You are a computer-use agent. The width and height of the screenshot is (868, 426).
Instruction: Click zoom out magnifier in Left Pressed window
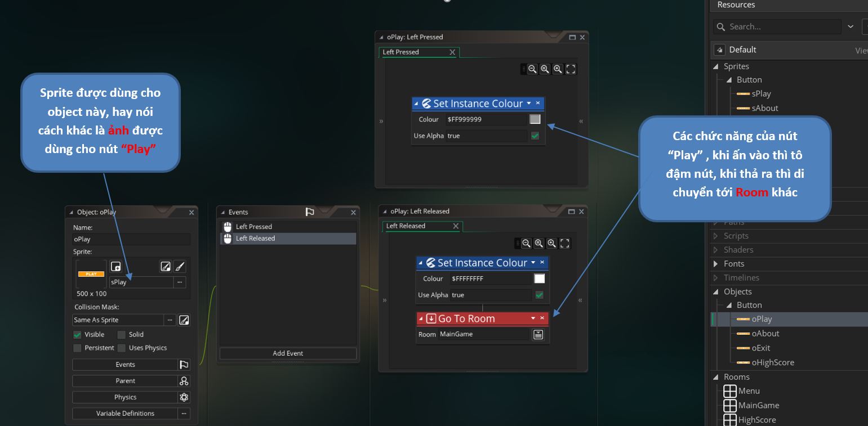[x=532, y=69]
